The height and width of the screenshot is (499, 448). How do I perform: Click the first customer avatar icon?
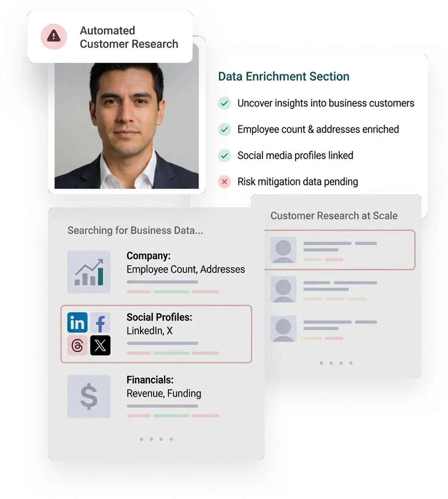283,250
